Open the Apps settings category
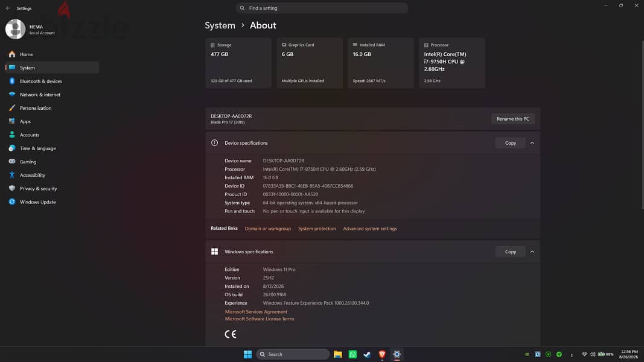This screenshot has width=644, height=362. pyautogui.click(x=52, y=121)
